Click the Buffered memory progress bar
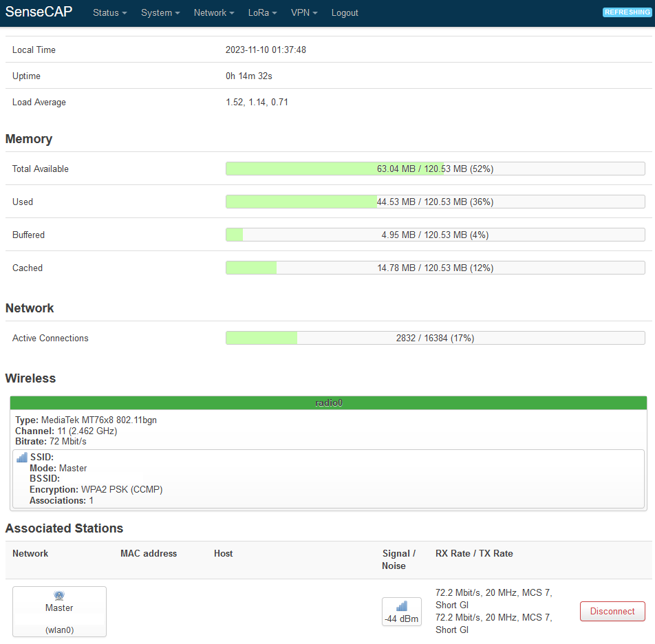The image size is (655, 644). pyautogui.click(x=436, y=235)
